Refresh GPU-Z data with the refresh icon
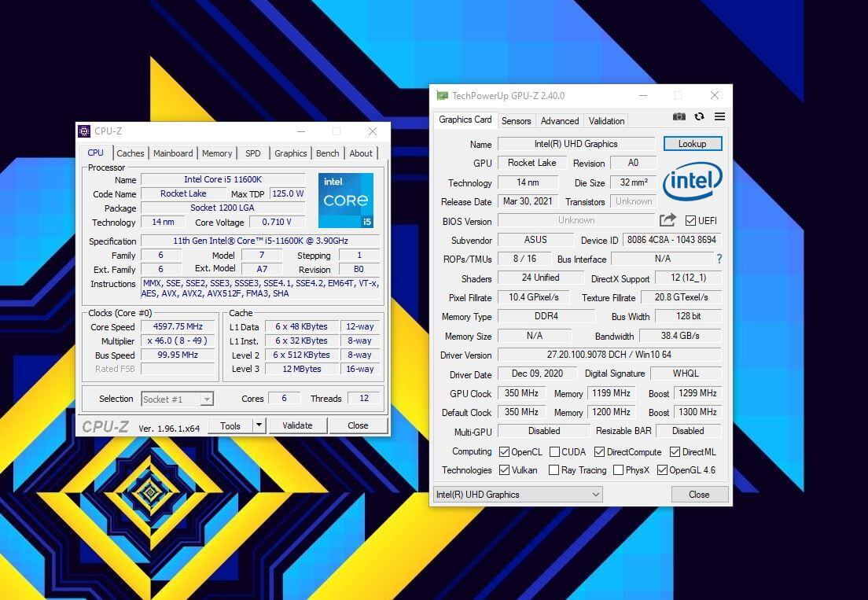The height and width of the screenshot is (600, 868). [x=700, y=117]
